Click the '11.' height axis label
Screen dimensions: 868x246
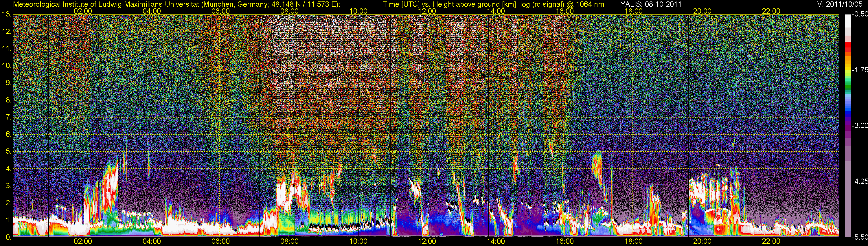point(7,49)
